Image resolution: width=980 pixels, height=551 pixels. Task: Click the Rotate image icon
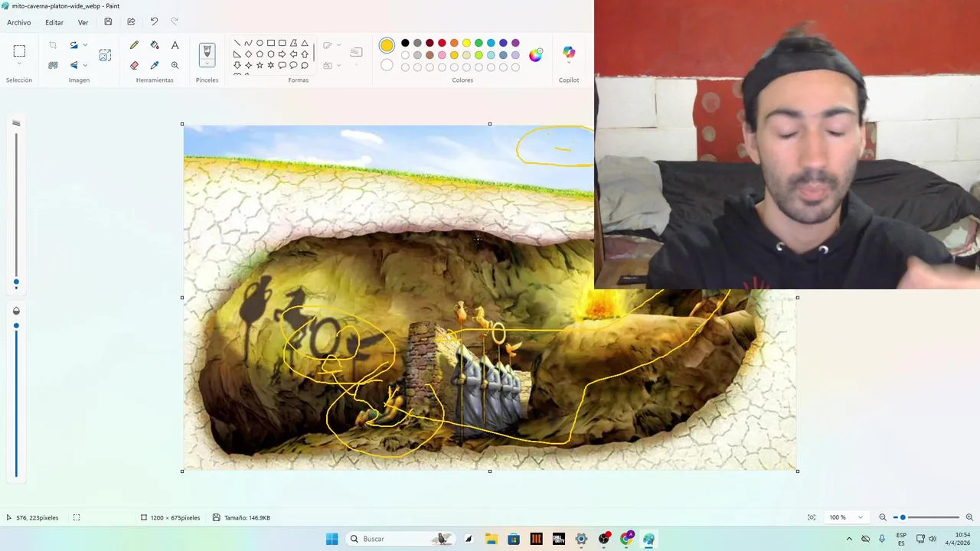(x=74, y=45)
